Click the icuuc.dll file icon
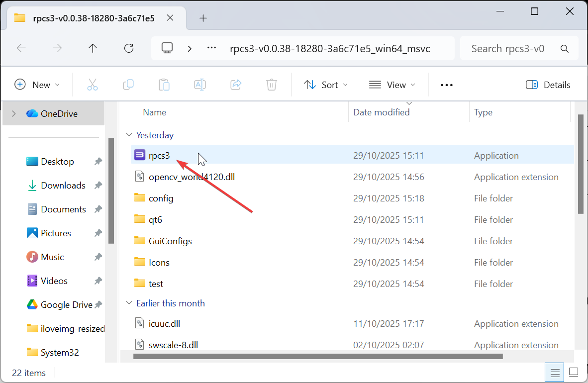 click(x=139, y=323)
